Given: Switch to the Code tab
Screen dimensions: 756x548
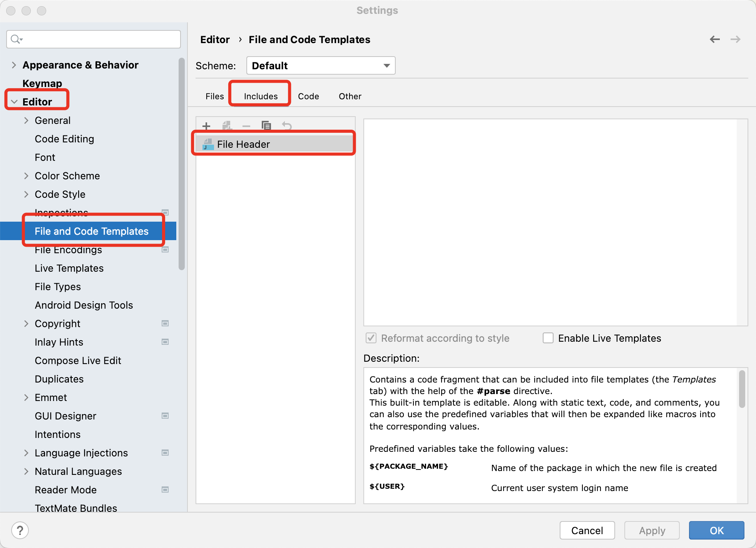Looking at the screenshot, I should 308,96.
